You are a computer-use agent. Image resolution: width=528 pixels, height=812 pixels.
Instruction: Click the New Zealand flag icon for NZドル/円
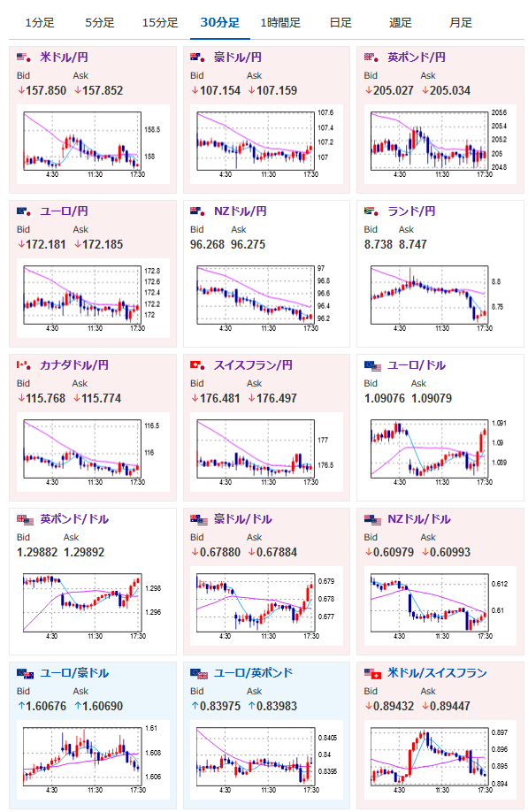(198, 211)
